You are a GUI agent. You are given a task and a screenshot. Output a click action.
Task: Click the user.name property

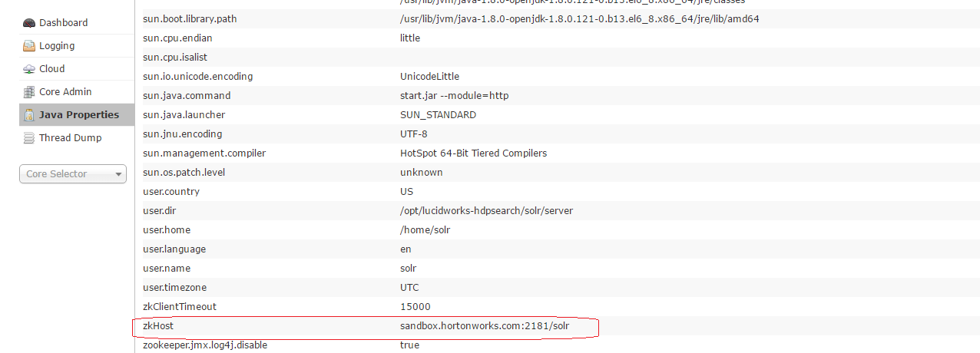pyautogui.click(x=167, y=269)
